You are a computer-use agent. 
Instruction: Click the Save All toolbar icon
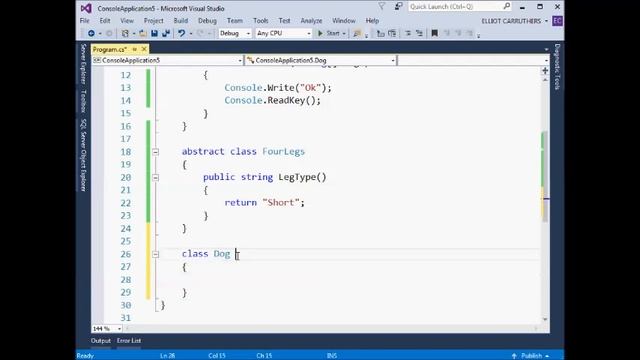tap(166, 33)
